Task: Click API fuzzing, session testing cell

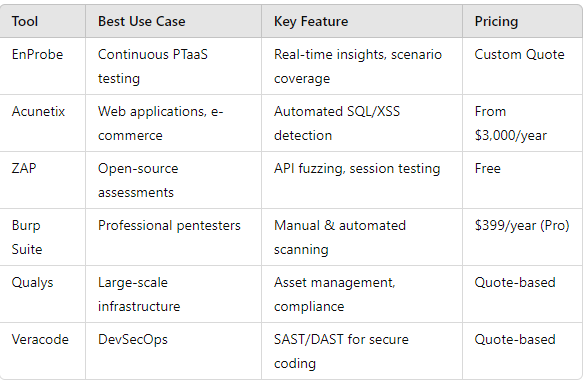Action: (x=357, y=169)
